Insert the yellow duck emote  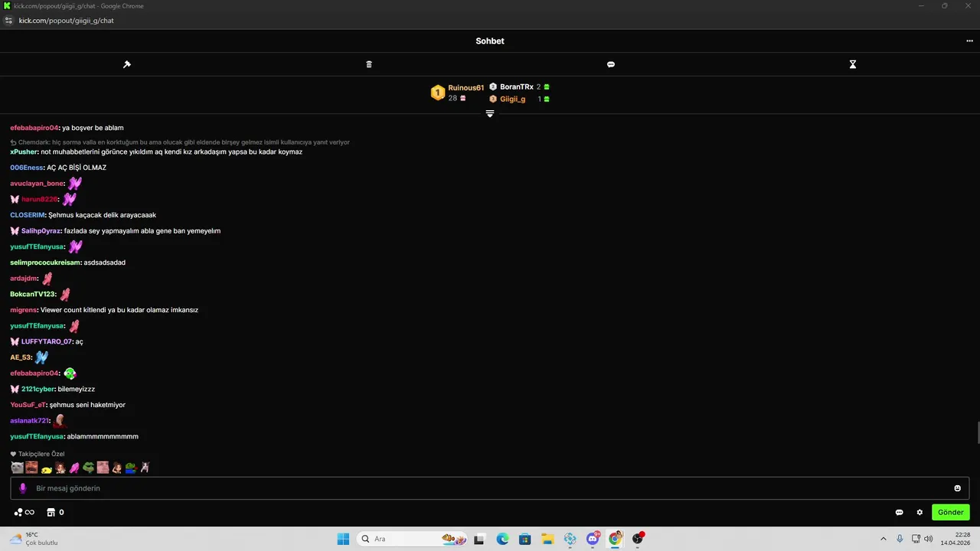(x=46, y=468)
